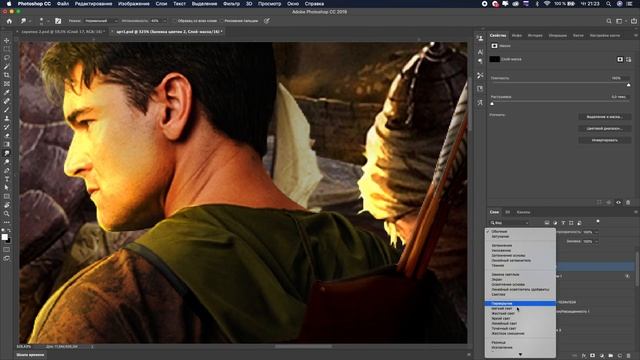Open the layer opacity dropdown arrow
The height and width of the screenshot is (360, 640).
596,232
